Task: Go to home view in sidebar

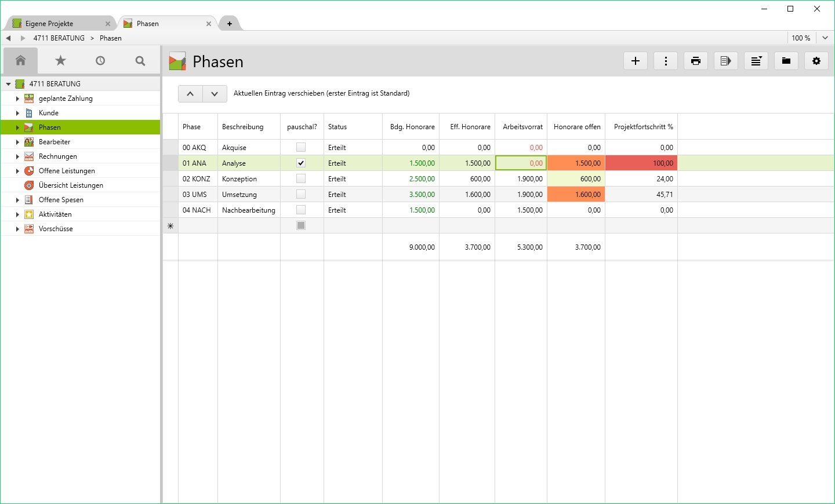Action: click(21, 61)
